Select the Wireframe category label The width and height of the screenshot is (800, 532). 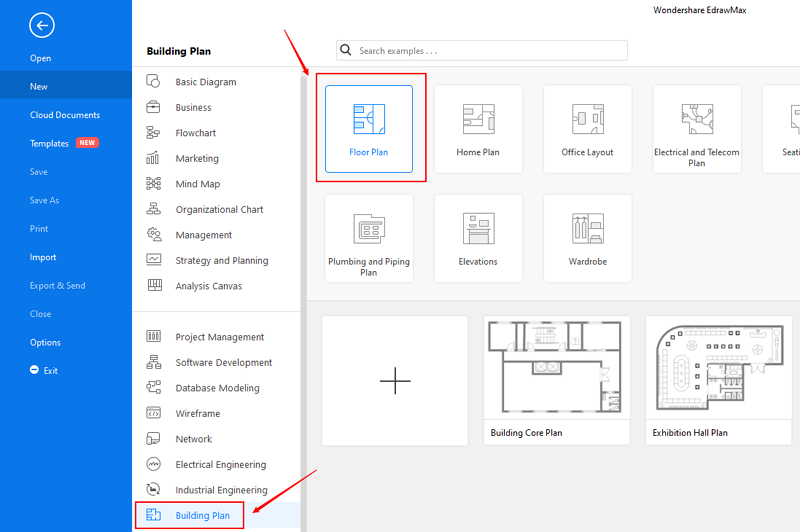[197, 413]
